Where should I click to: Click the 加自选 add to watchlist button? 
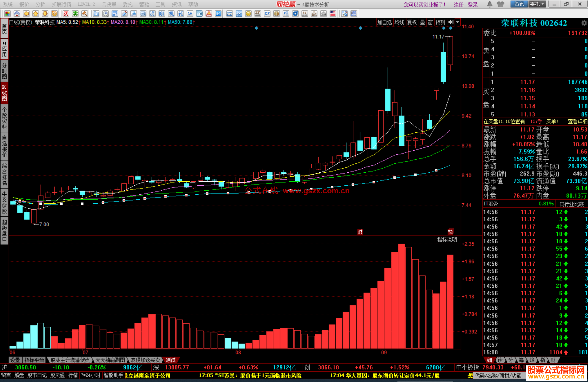(384, 22)
